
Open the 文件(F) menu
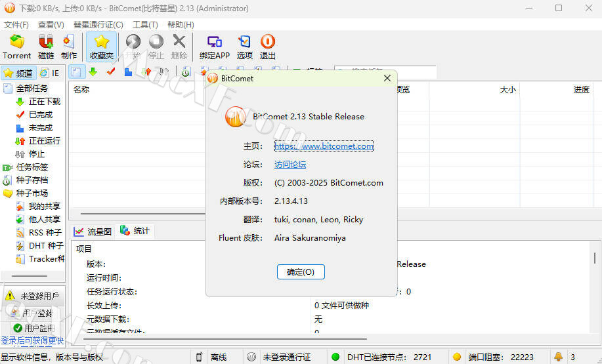pos(16,24)
